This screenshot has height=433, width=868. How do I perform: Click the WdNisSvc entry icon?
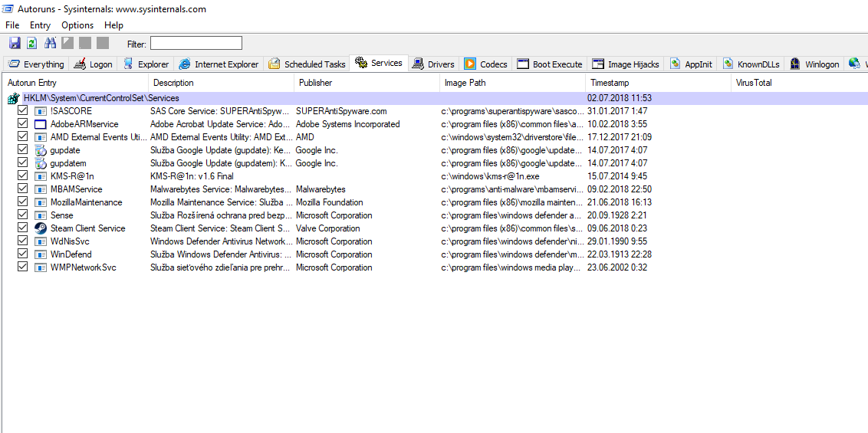[x=41, y=241]
